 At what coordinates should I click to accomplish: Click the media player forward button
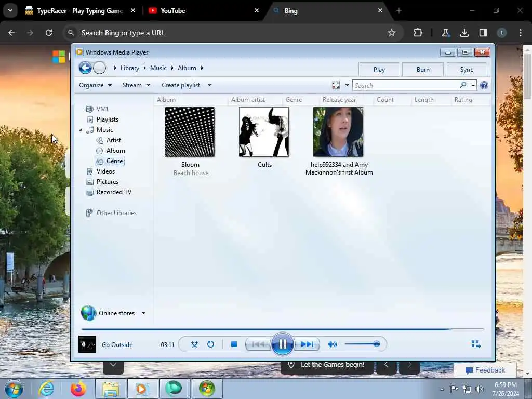point(99,68)
